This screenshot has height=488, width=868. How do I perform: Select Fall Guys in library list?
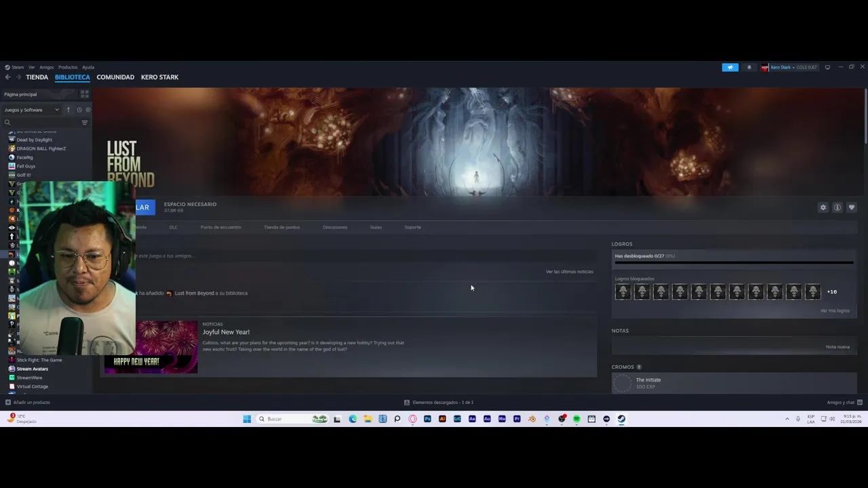click(x=26, y=166)
